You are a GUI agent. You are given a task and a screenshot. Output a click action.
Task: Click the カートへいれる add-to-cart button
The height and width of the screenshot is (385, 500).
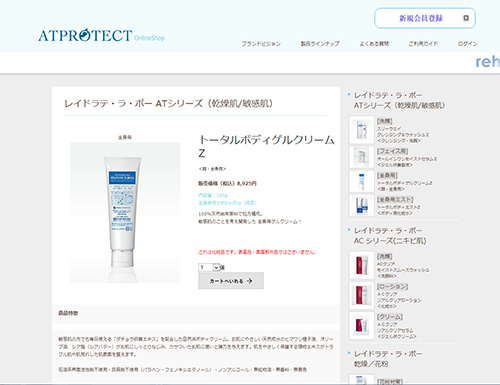(x=231, y=281)
